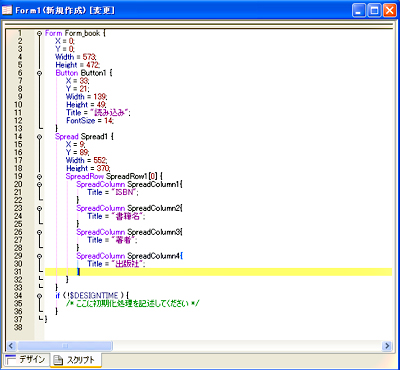This screenshot has height=370, width=400.
Task: Collapse the SpreadColumn3 fold marker
Action: (x=39, y=232)
